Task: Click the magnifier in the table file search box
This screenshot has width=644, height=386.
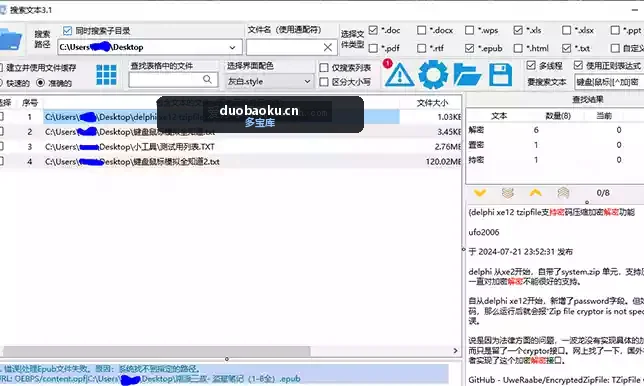Action: coord(207,79)
